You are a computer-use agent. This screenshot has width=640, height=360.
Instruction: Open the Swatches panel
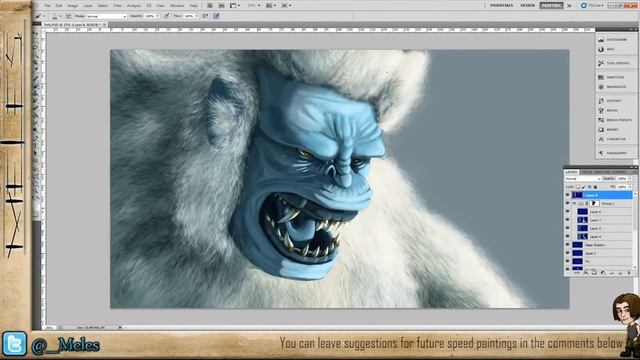point(611,77)
